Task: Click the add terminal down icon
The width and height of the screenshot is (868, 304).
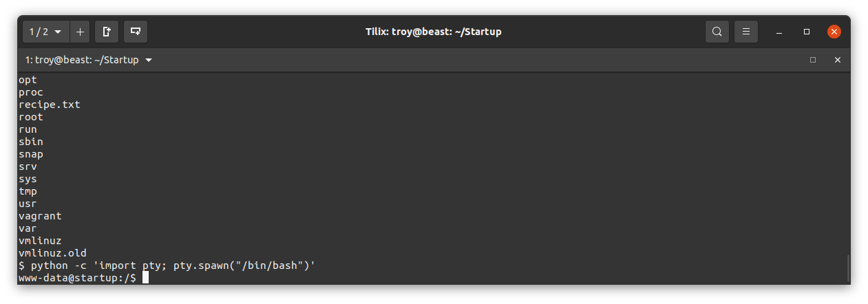Action: tap(136, 32)
